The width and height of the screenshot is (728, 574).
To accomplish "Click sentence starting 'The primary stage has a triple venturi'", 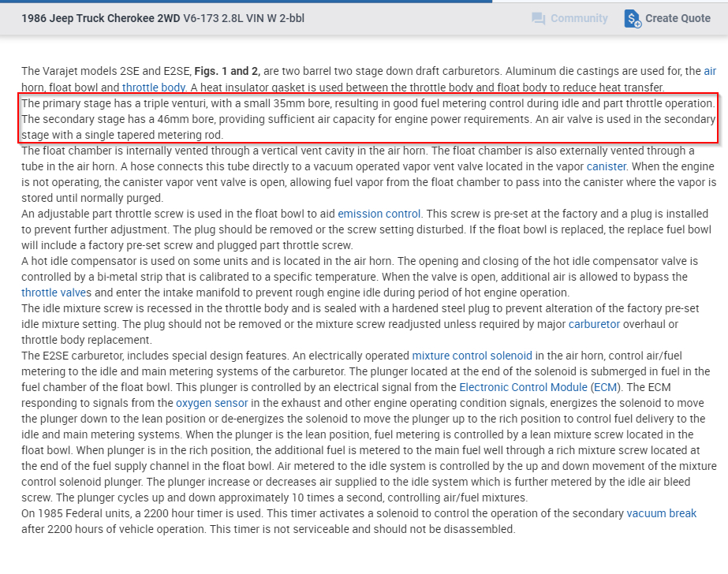I will (x=368, y=103).
